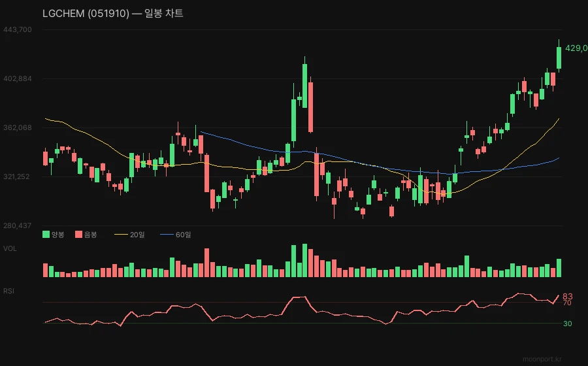This screenshot has width=588, height=366.
Task: Click the 20일 moving average label
Action: [x=137, y=235]
